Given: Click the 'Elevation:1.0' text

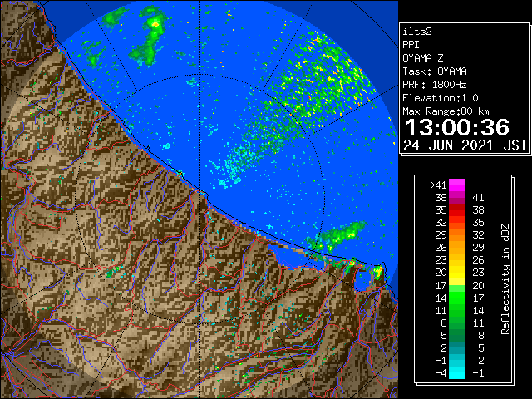Looking at the screenshot, I should (441, 98).
